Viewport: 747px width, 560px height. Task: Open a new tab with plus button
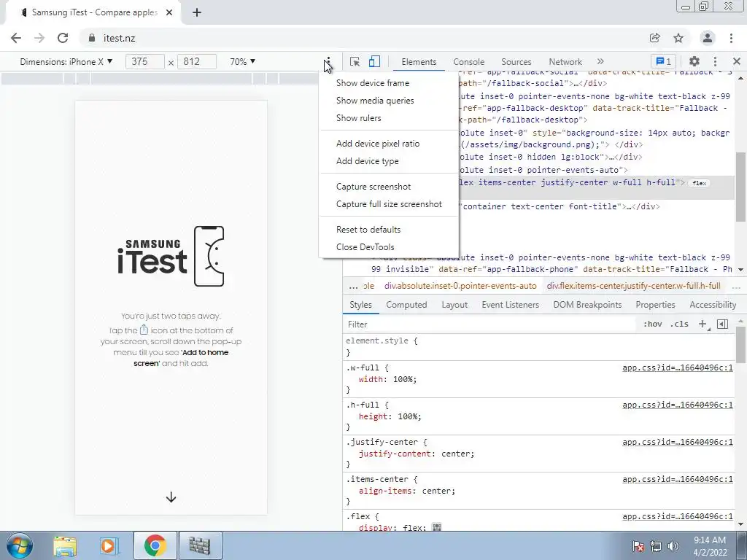click(x=197, y=12)
